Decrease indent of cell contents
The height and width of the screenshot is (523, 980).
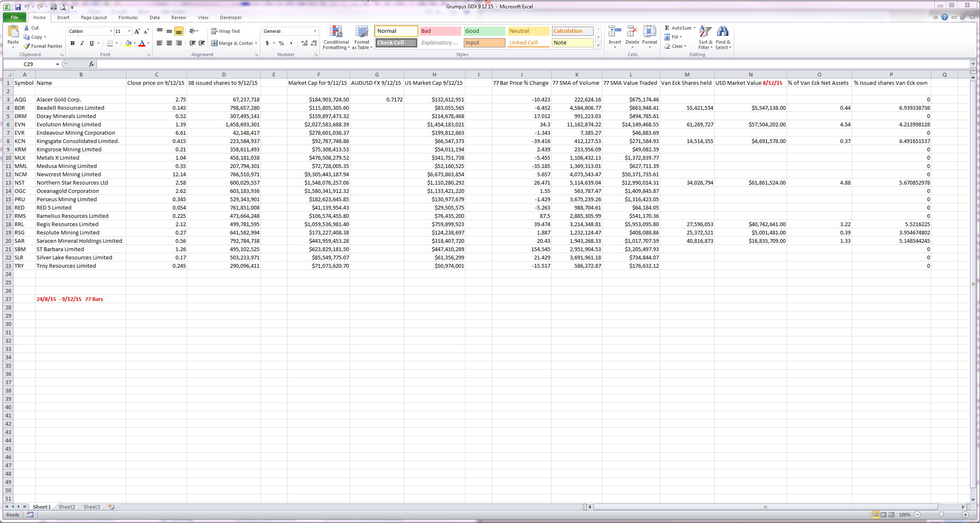click(x=192, y=43)
